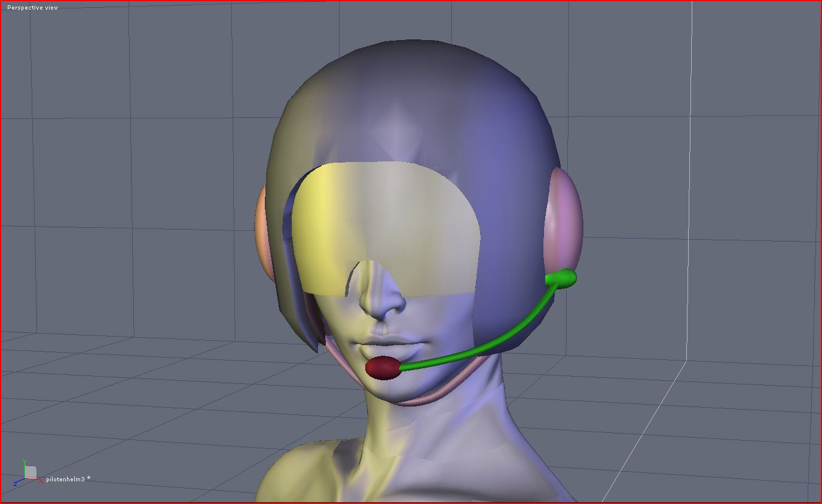The width and height of the screenshot is (822, 504).
Task: Select the green boom mount on the helmet
Action: (x=563, y=279)
